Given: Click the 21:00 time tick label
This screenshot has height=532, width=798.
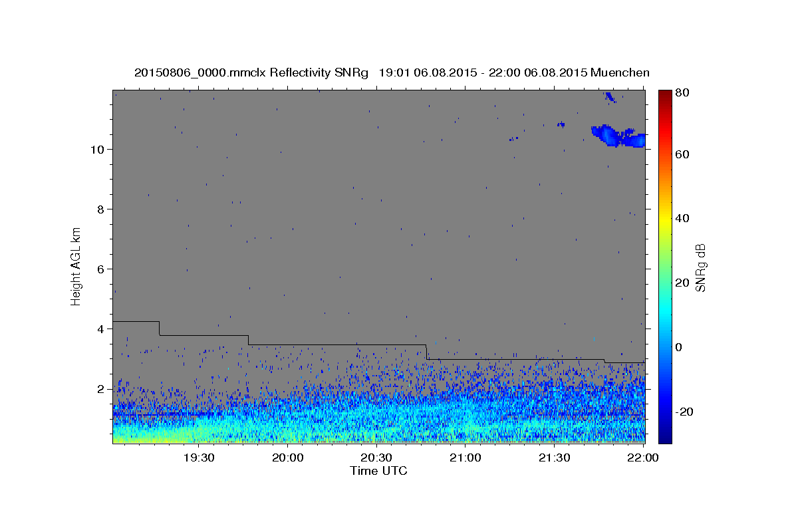Looking at the screenshot, I should coord(465,458).
